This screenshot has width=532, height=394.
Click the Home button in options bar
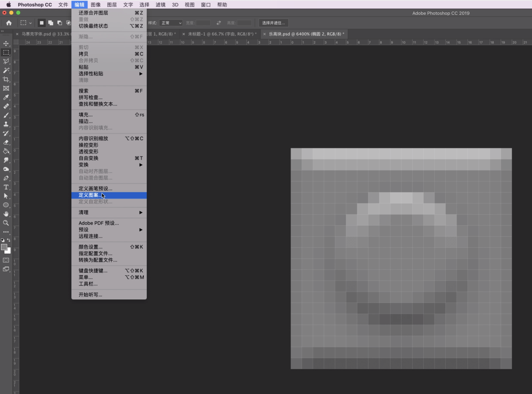pyautogui.click(x=9, y=23)
